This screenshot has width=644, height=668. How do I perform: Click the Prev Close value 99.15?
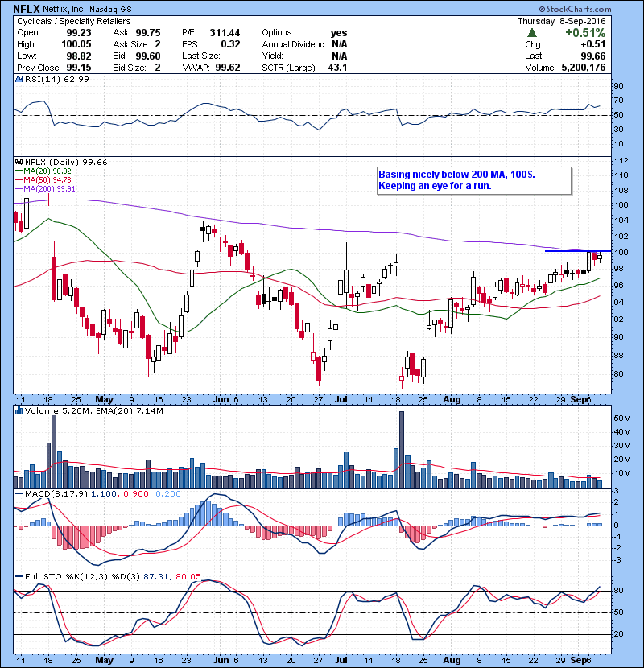(x=78, y=68)
